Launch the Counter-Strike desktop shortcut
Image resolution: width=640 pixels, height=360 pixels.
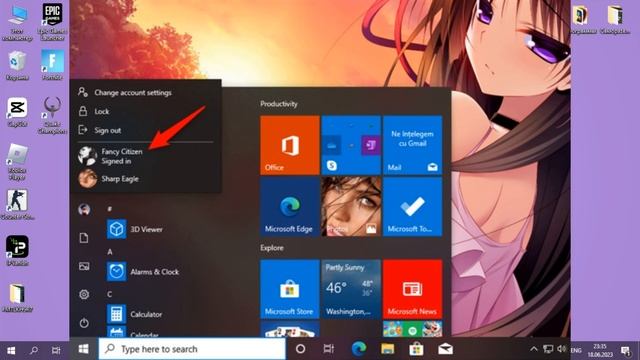coord(17,204)
